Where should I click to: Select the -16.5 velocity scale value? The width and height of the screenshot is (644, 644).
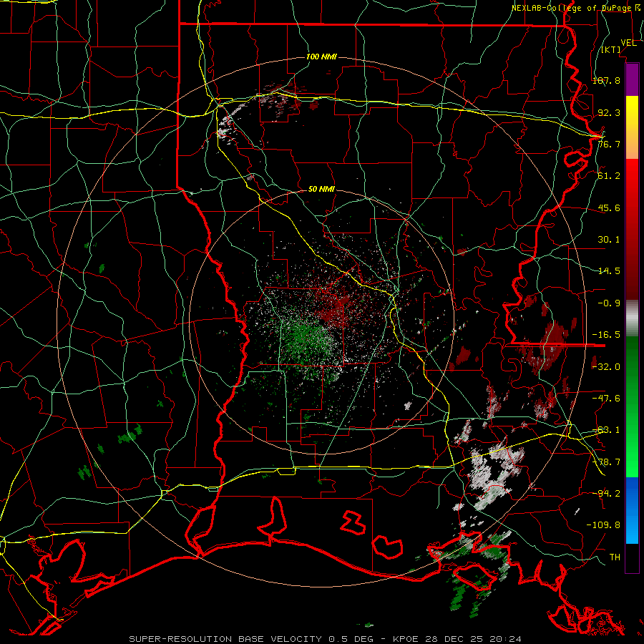606,335
